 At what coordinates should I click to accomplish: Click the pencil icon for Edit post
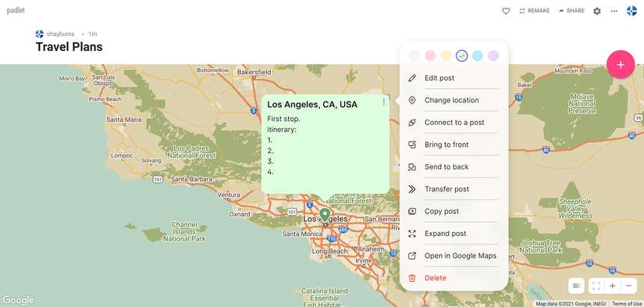point(412,78)
